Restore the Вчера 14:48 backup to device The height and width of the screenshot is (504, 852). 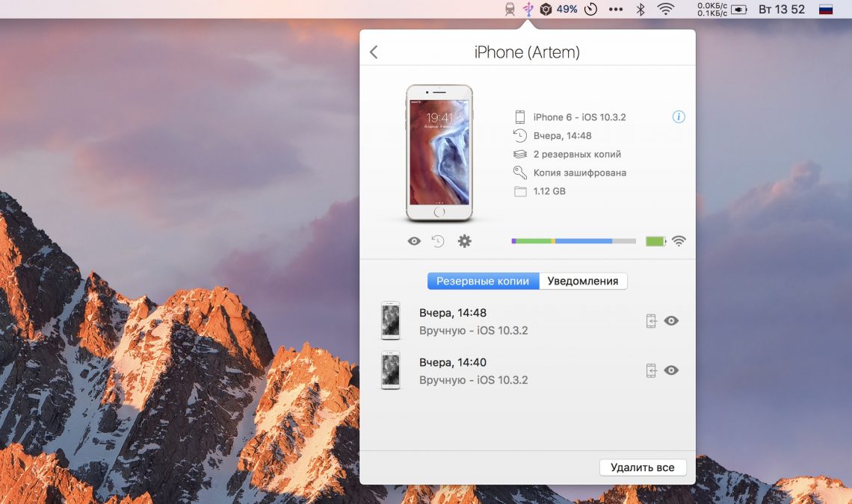pos(651,321)
